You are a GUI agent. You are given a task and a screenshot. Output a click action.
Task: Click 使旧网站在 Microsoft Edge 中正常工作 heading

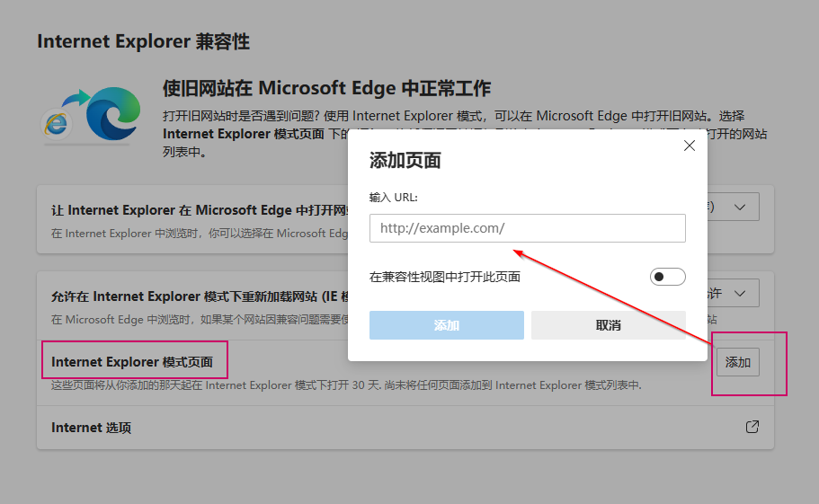click(x=327, y=88)
